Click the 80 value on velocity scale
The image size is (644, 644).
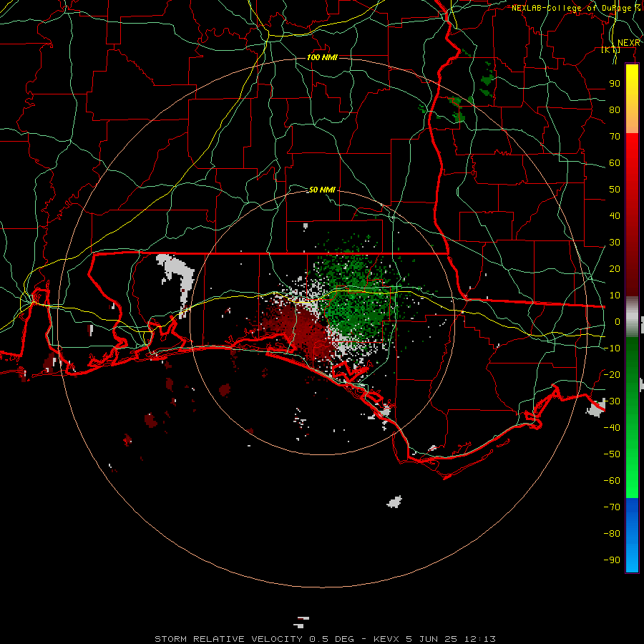(x=615, y=110)
